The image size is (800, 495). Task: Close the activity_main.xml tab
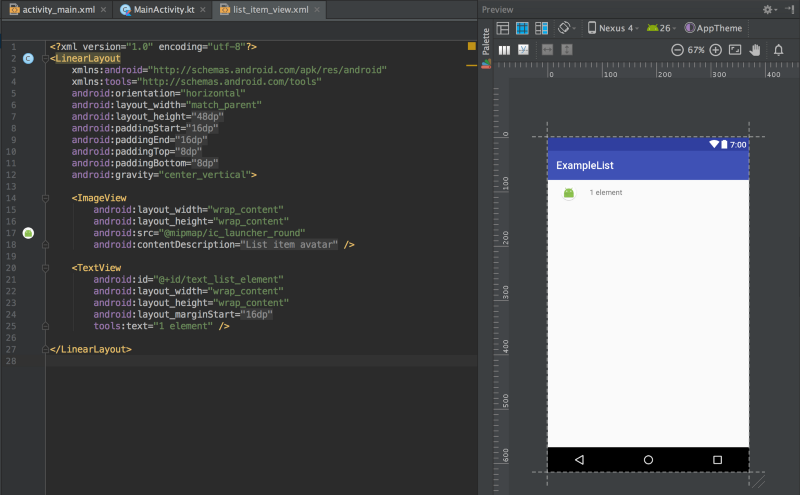[x=104, y=9]
